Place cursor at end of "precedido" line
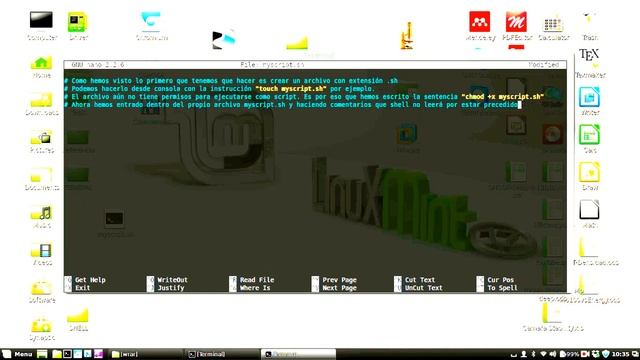640x360 pixels. [520, 105]
